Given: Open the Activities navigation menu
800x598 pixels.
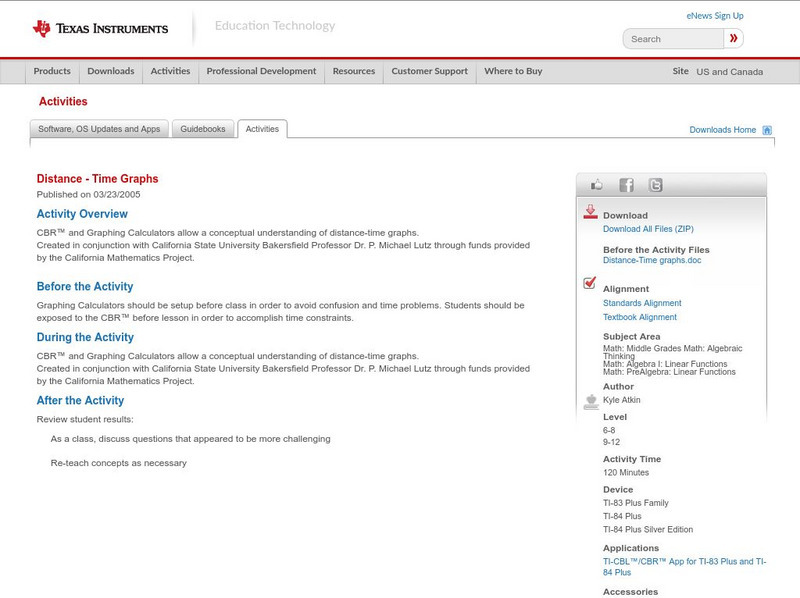Looking at the screenshot, I should point(170,71).
